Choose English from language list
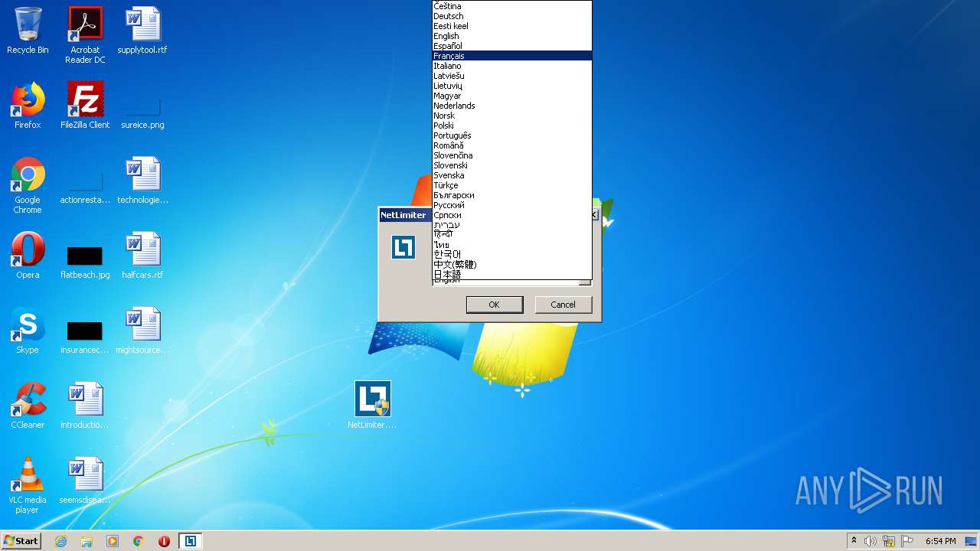The image size is (980, 551). point(512,36)
